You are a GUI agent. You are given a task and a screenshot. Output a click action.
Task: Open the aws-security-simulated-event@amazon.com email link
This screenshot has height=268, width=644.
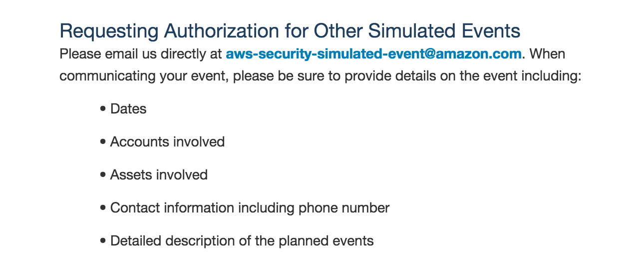click(373, 53)
